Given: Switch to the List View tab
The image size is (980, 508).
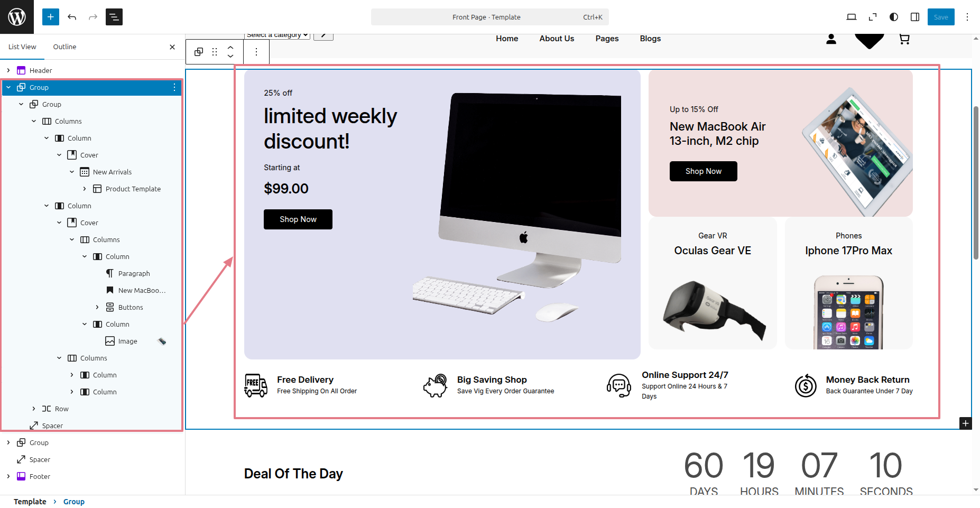Looking at the screenshot, I should (22, 47).
